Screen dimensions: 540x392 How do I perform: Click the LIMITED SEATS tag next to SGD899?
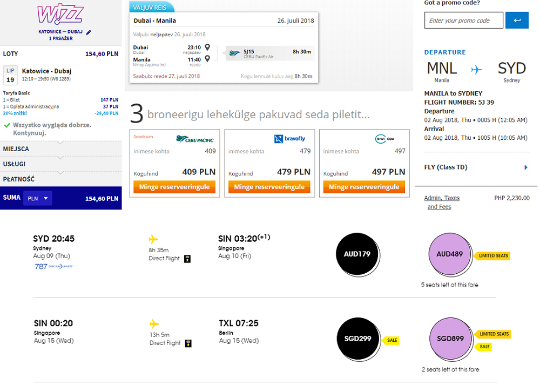click(493, 334)
